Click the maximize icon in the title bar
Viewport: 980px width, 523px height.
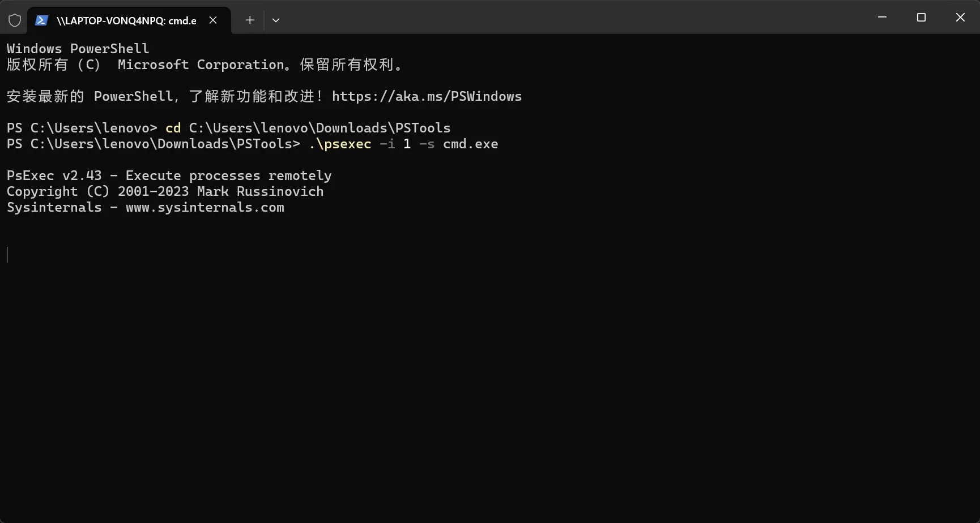pyautogui.click(x=921, y=18)
